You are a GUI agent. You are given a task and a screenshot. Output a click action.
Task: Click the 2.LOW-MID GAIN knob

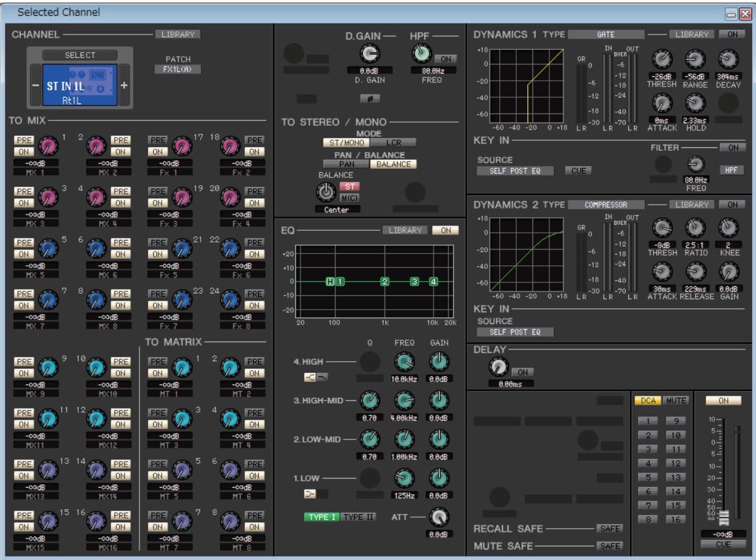pos(439,439)
